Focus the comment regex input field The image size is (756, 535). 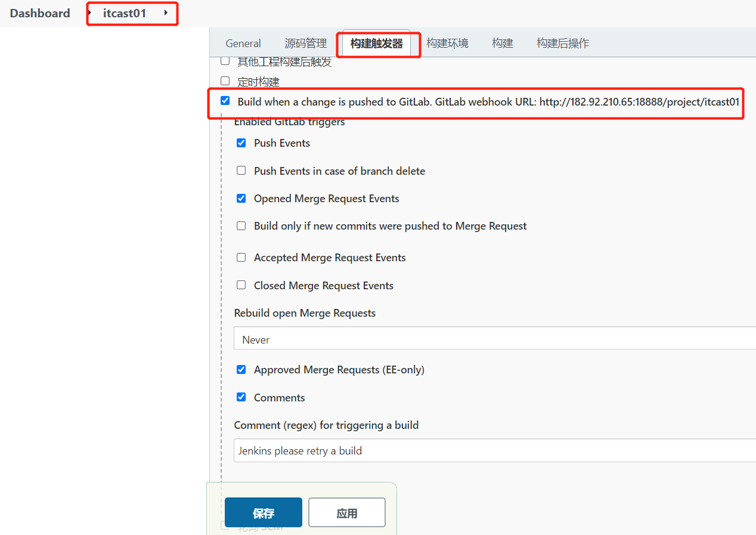pyautogui.click(x=495, y=450)
